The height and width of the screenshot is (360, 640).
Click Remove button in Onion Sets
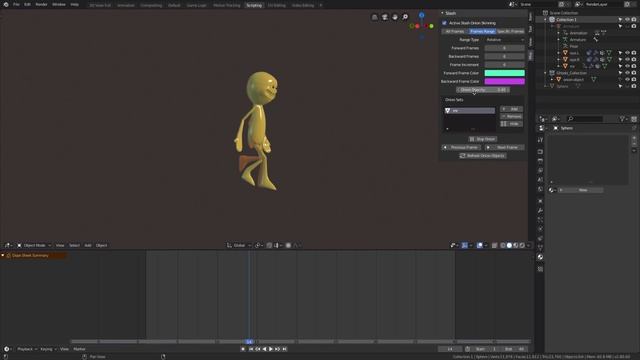coord(511,116)
